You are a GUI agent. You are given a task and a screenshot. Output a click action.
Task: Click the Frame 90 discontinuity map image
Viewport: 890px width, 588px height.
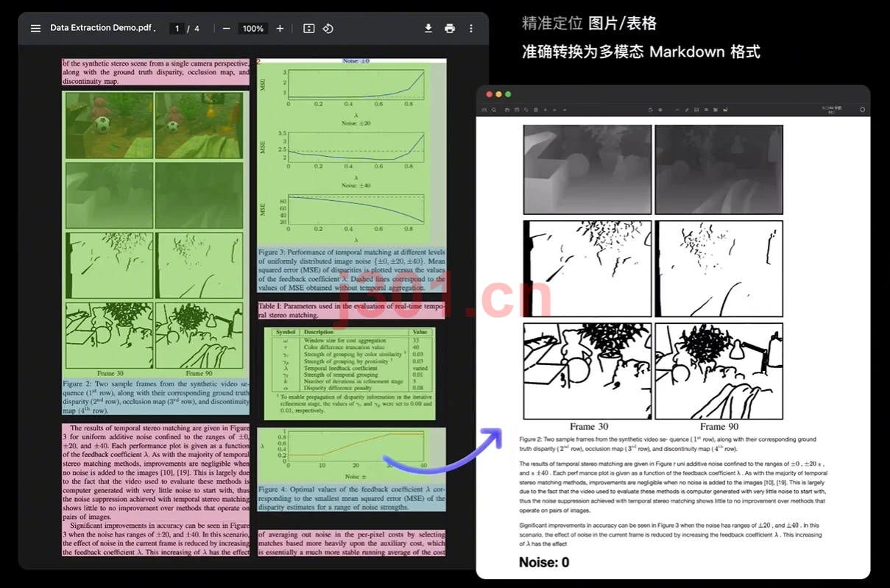(719, 371)
